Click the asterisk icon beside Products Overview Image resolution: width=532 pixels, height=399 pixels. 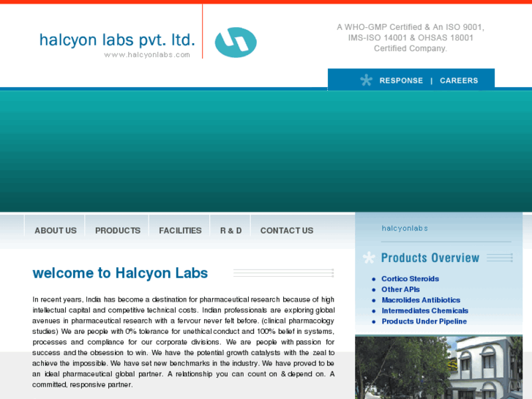tap(369, 258)
